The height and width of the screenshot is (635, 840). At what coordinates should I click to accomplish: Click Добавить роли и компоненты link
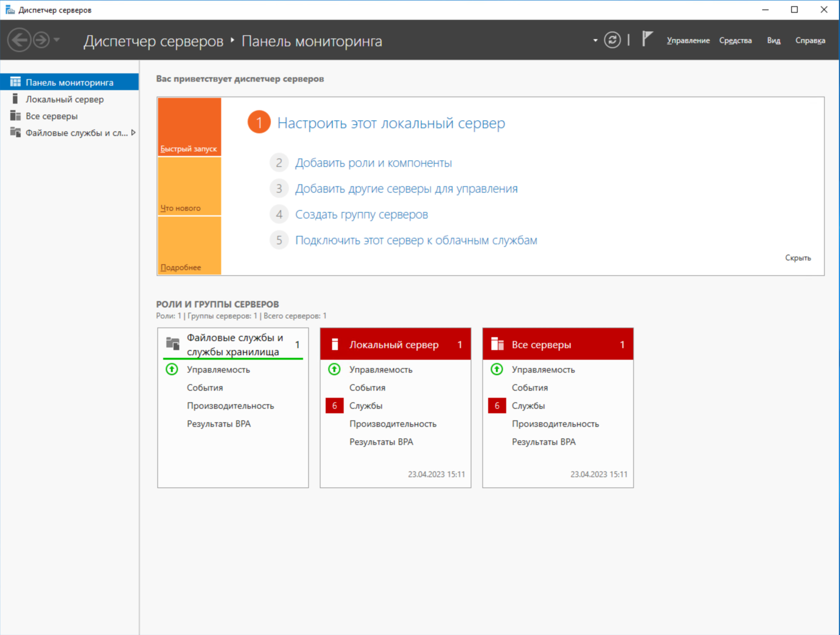click(x=373, y=163)
